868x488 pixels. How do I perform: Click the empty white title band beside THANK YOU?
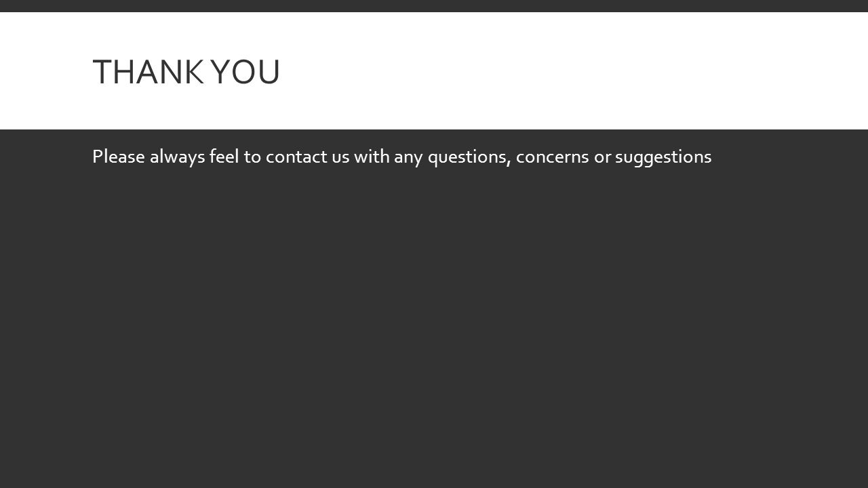570,71
